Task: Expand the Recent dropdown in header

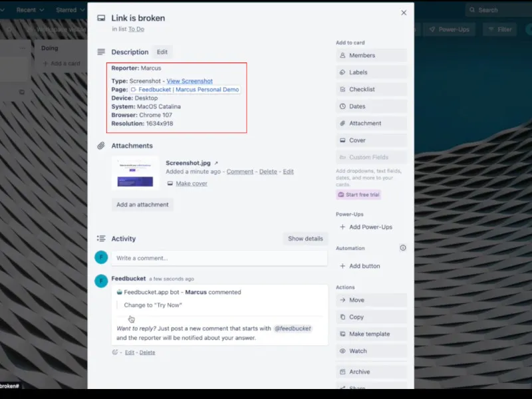Action: [31, 10]
